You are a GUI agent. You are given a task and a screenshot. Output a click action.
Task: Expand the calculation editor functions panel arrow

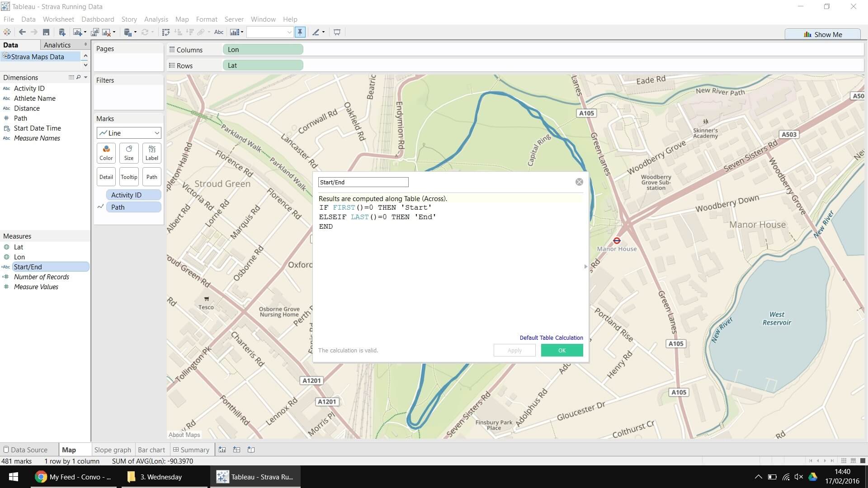pyautogui.click(x=586, y=267)
